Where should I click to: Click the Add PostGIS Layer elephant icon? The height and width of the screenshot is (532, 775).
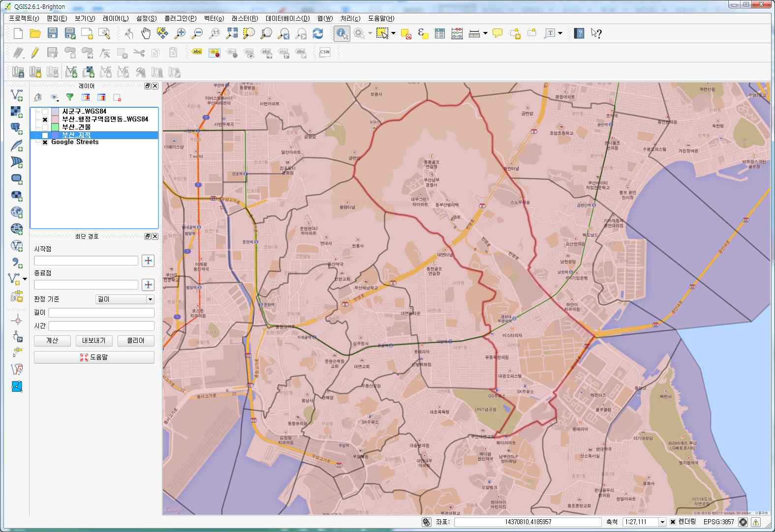[x=17, y=128]
